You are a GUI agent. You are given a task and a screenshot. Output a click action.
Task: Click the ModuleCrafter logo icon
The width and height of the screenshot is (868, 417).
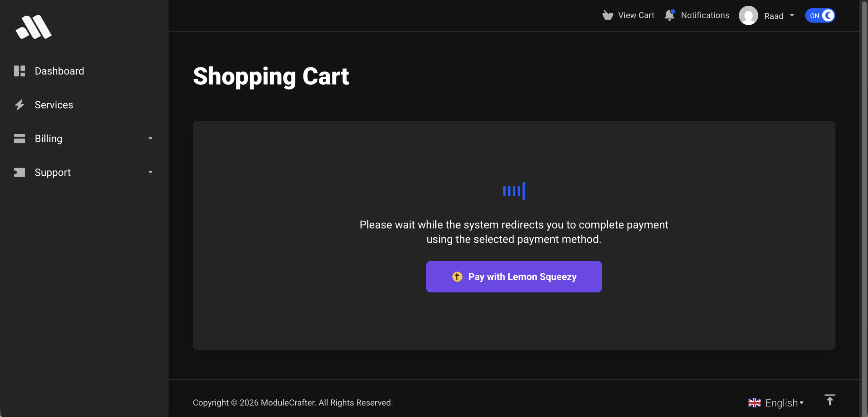pos(34,27)
